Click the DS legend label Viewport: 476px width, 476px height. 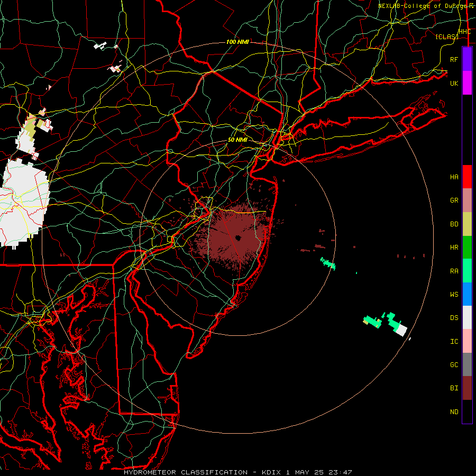454,318
